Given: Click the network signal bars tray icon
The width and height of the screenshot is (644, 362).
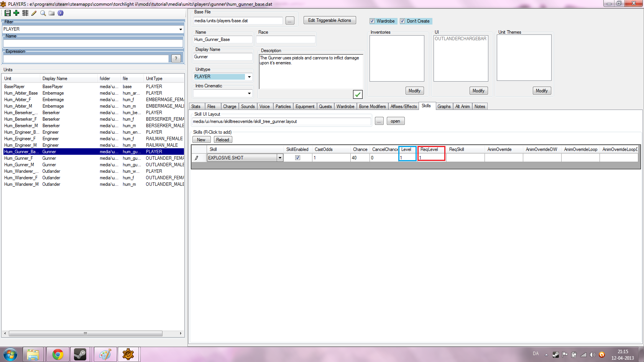Looking at the screenshot, I should [583, 355].
